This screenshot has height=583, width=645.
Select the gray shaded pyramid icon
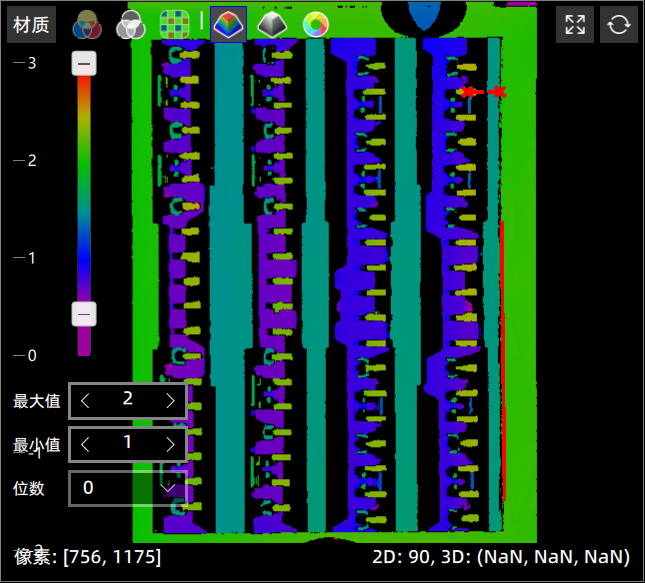click(272, 25)
